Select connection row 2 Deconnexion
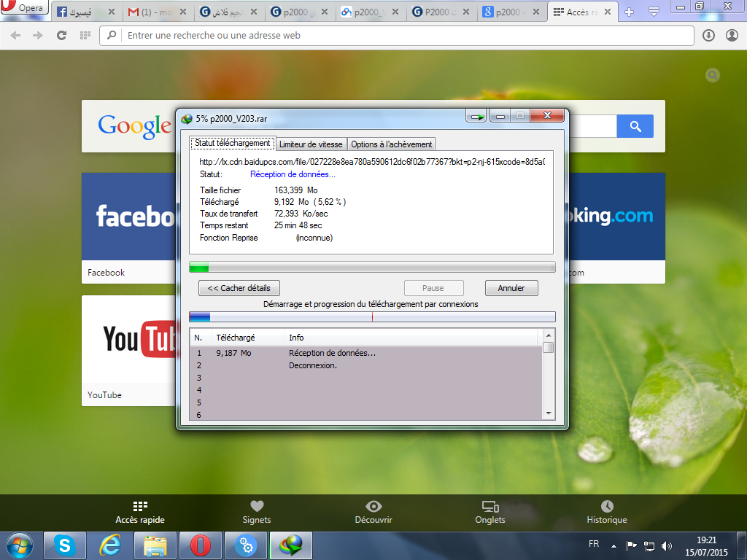The width and height of the screenshot is (747, 560). [366, 365]
